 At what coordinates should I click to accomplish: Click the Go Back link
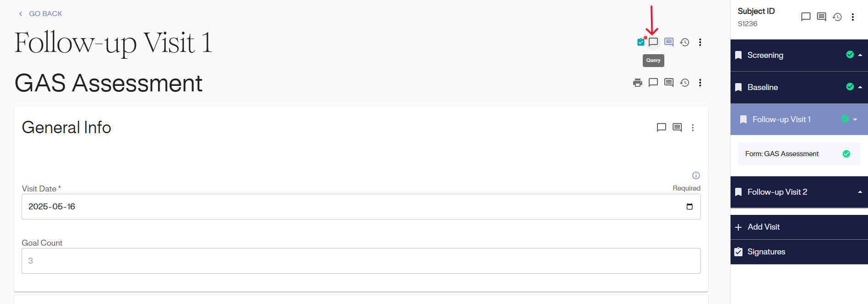tap(40, 14)
